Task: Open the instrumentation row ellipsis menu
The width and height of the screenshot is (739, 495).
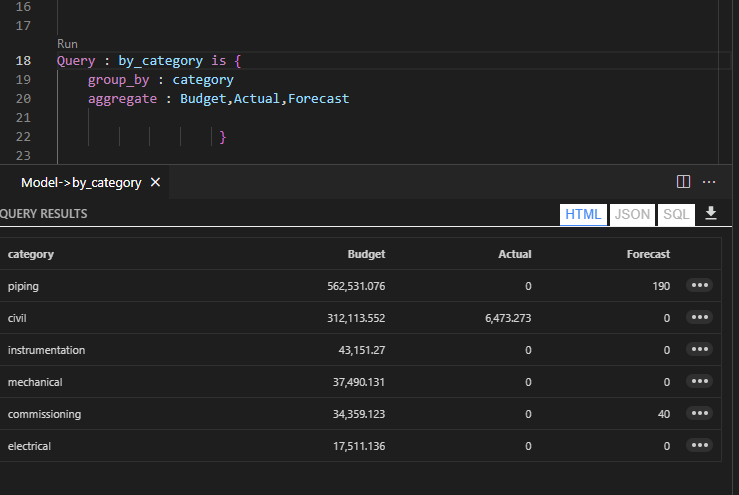Action: point(699,349)
